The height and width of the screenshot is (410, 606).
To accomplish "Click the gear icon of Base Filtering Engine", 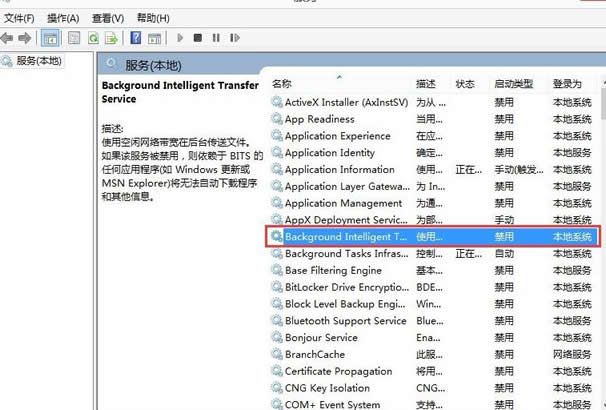I will 277,270.
